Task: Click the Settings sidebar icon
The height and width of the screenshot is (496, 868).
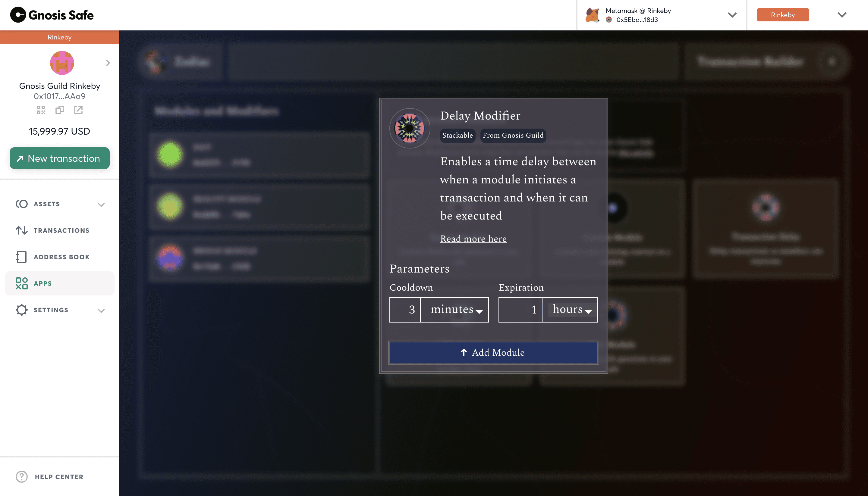Action: 21,310
